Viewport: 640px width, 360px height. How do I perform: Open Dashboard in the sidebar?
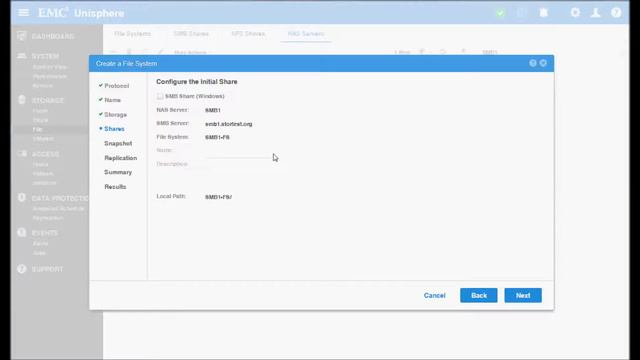53,36
